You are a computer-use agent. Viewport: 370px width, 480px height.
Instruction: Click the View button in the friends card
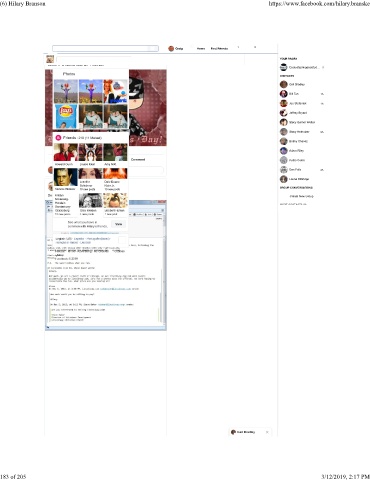(118, 224)
